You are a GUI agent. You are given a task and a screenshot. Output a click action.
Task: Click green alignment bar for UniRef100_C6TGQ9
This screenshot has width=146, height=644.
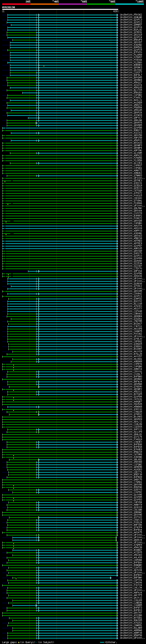click(60, 191)
